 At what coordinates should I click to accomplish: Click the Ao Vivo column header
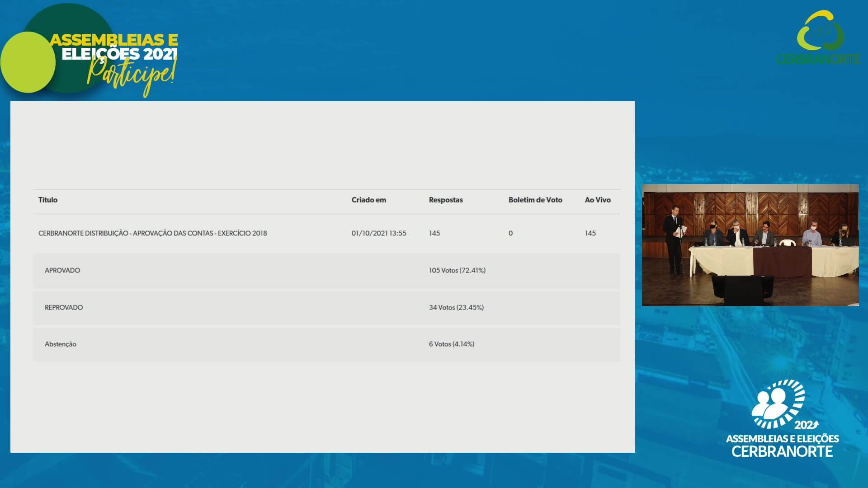[597, 200]
